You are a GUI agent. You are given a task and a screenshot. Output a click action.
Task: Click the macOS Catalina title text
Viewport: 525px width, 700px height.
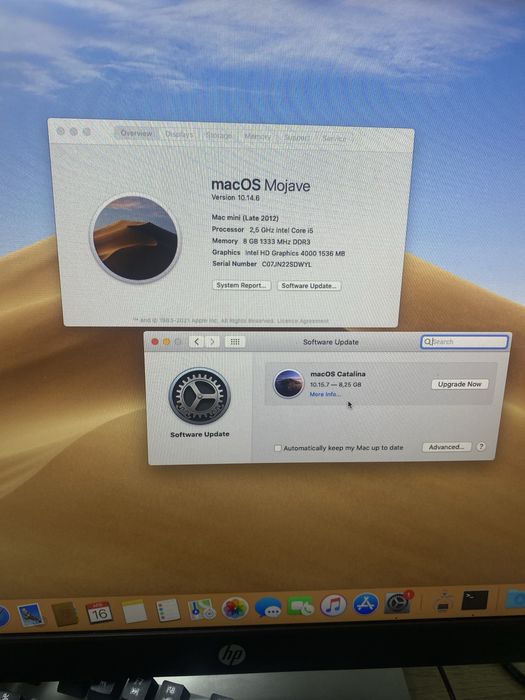[338, 374]
